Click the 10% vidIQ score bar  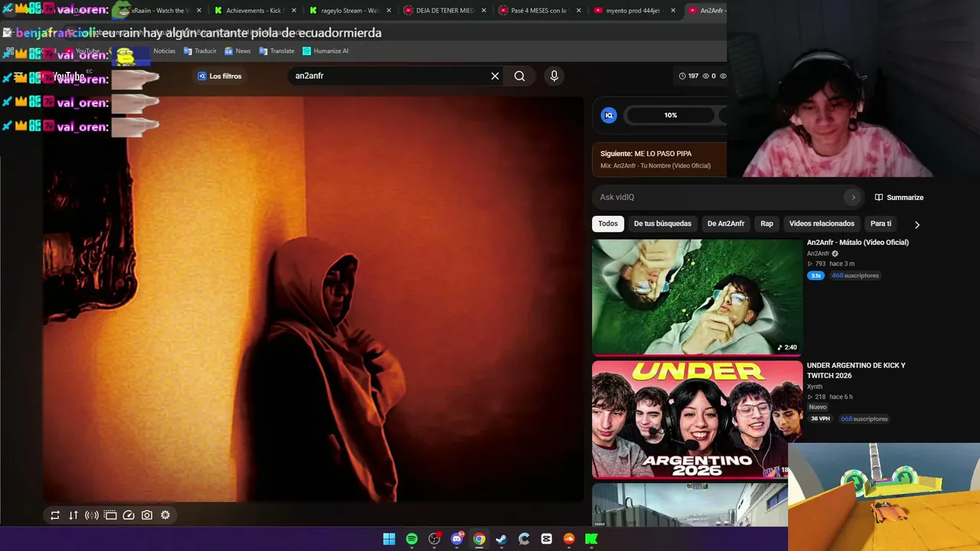(671, 115)
